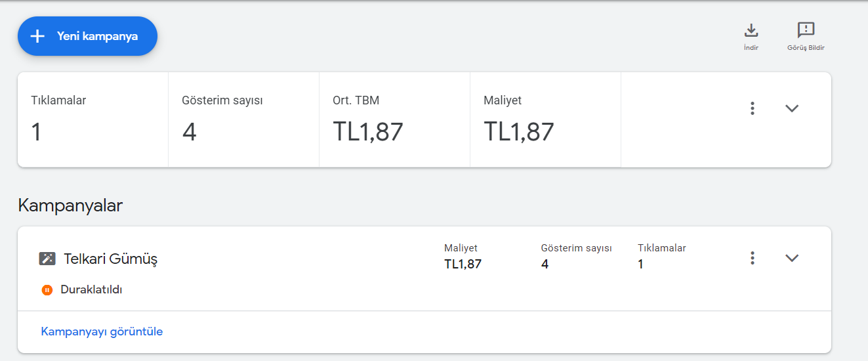Image resolution: width=868 pixels, height=361 pixels.
Task: Open three-dot menu for Telkari Gümüş campaign
Action: click(753, 258)
